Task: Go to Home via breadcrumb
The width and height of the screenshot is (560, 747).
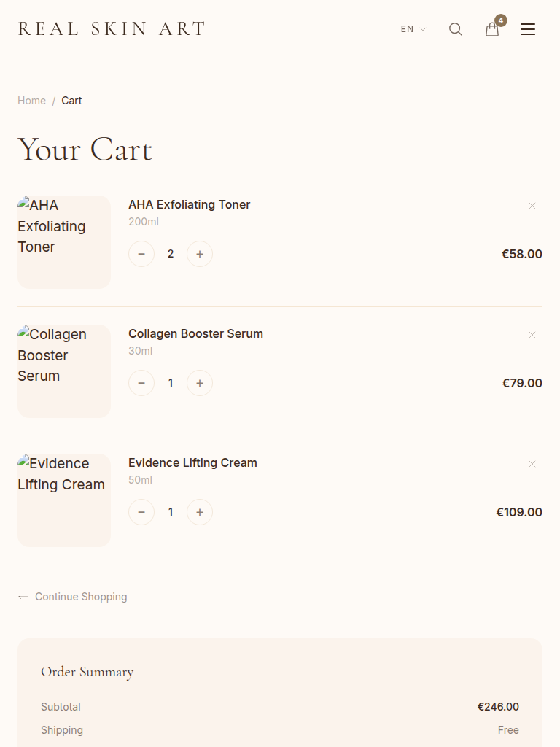Action: [31, 101]
